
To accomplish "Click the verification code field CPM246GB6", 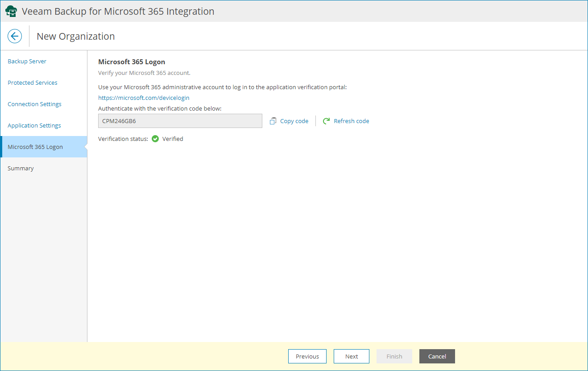I will (x=180, y=121).
